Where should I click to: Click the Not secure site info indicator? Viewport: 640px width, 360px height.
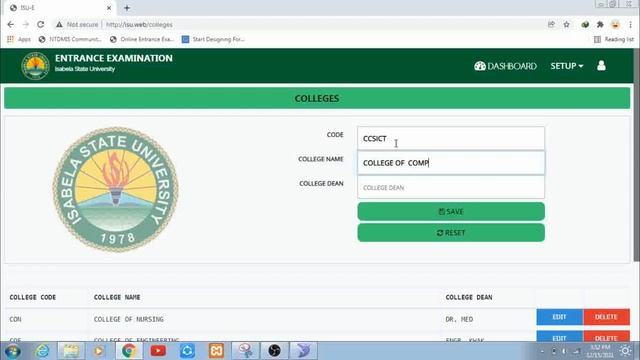(x=77, y=24)
